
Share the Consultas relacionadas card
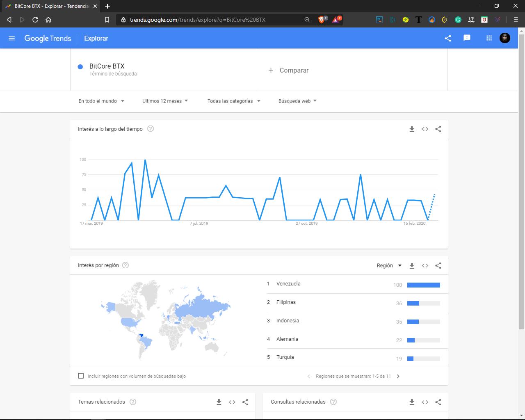click(438, 402)
